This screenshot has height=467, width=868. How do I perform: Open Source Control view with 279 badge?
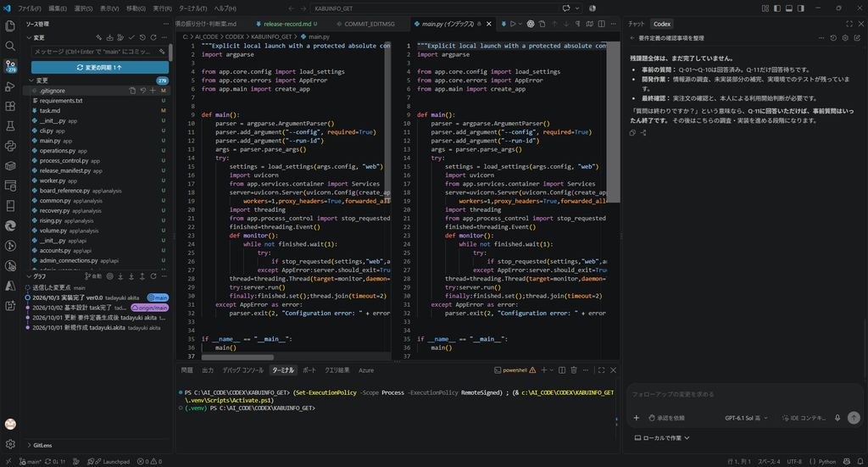coord(10,66)
